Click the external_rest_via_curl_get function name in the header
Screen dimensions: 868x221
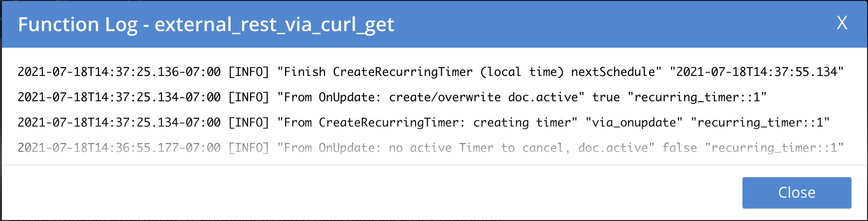click(x=274, y=24)
